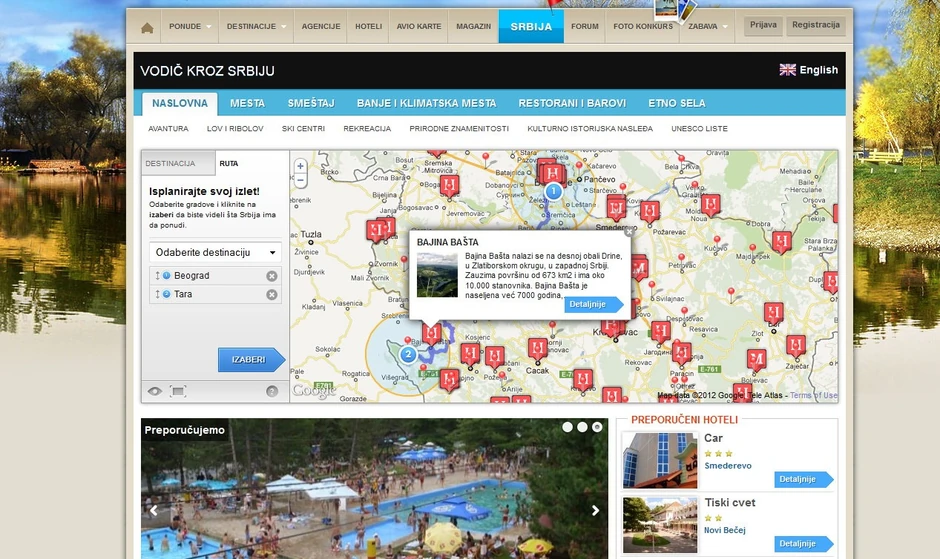Toggle the fullscreen map icon

(178, 391)
